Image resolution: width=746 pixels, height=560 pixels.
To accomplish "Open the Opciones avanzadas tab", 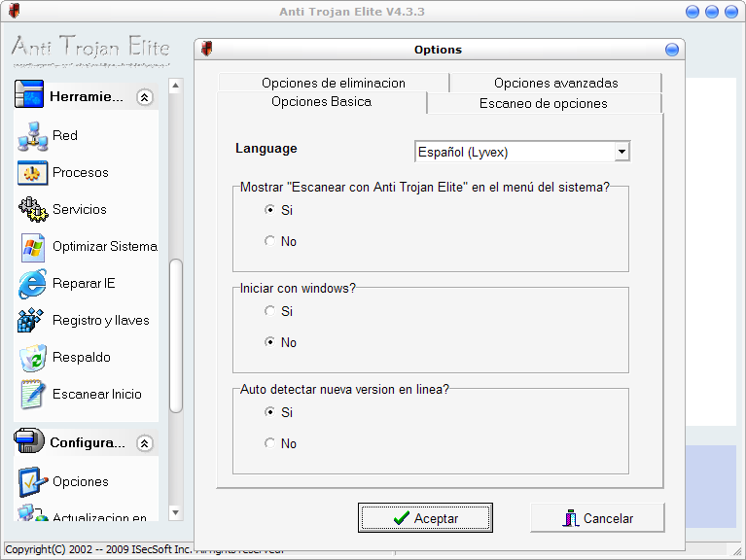I will pos(555,83).
